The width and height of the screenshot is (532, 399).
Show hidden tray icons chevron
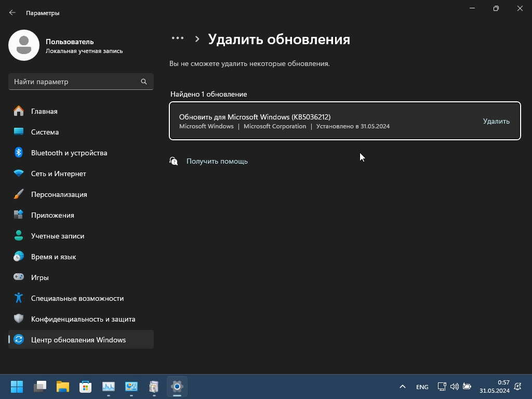pyautogui.click(x=403, y=387)
